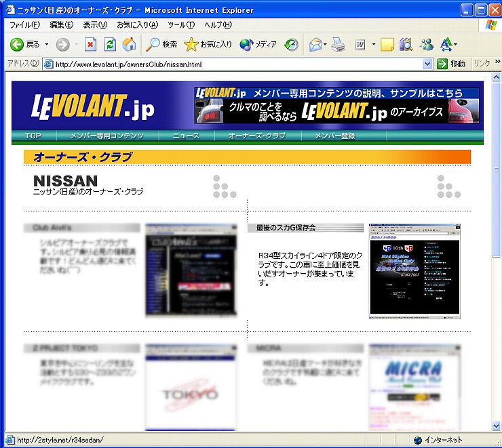Open the View (表示) menu
The width and height of the screenshot is (502, 448).
pos(95,25)
